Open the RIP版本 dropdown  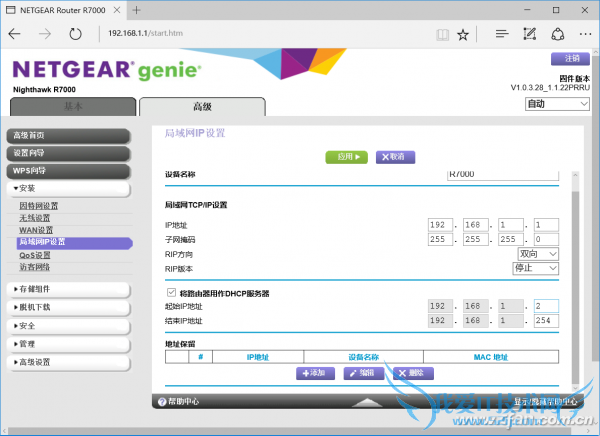(535, 268)
